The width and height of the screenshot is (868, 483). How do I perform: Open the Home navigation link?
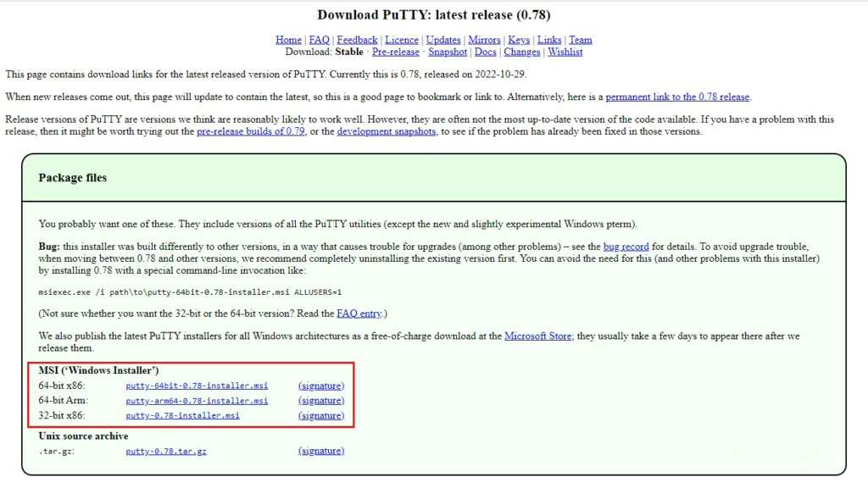click(288, 40)
